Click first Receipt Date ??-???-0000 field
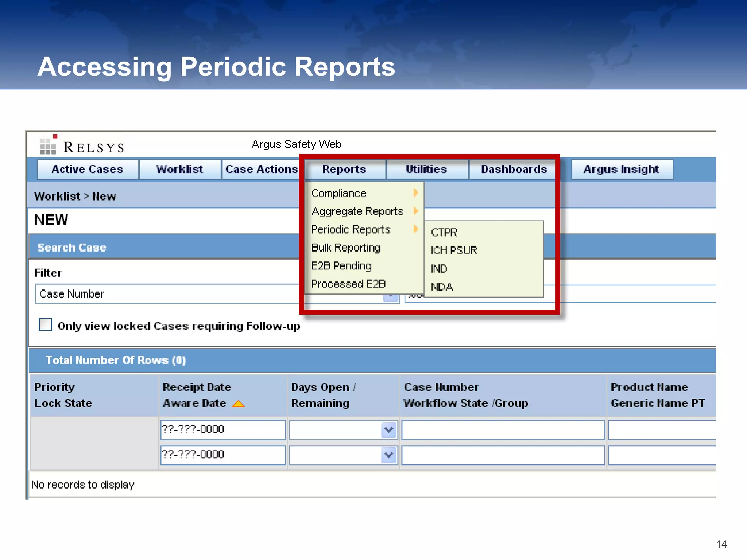The image size is (747, 560). coord(223,430)
